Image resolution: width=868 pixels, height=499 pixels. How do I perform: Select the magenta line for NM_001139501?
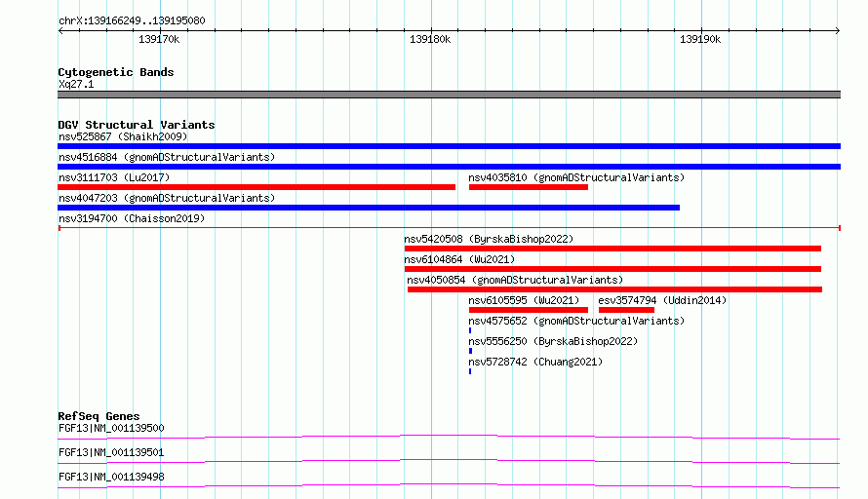[449, 461]
